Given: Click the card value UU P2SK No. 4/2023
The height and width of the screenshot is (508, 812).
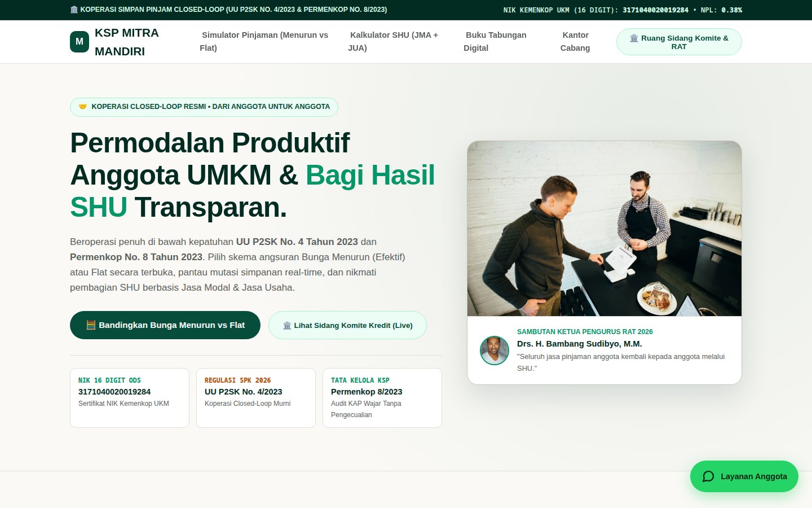Looking at the screenshot, I should tap(243, 392).
